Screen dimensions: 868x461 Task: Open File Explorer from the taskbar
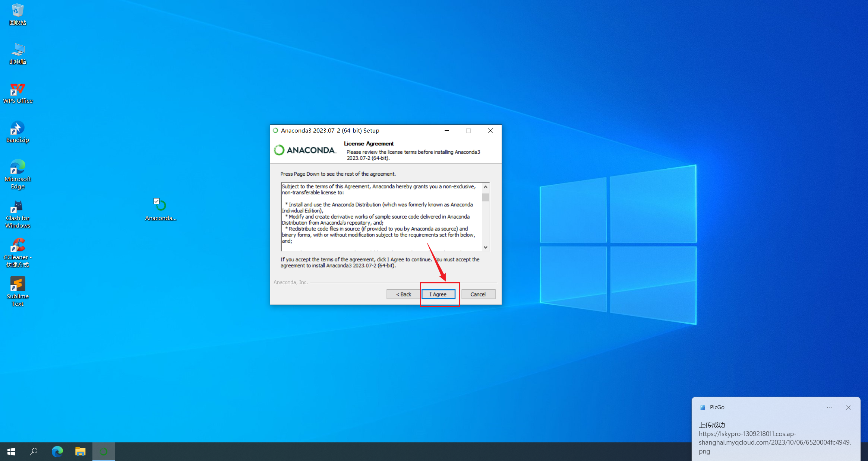click(x=80, y=452)
